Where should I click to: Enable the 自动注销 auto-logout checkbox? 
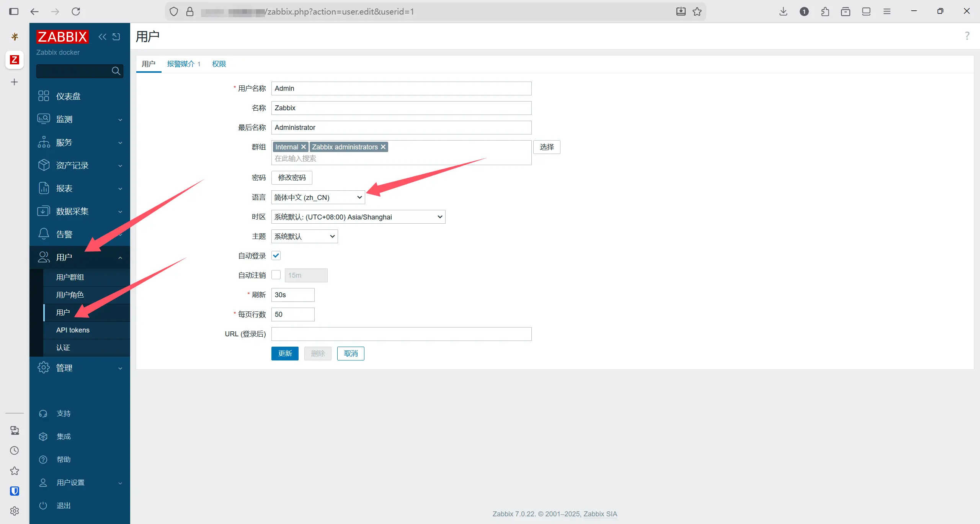click(276, 275)
